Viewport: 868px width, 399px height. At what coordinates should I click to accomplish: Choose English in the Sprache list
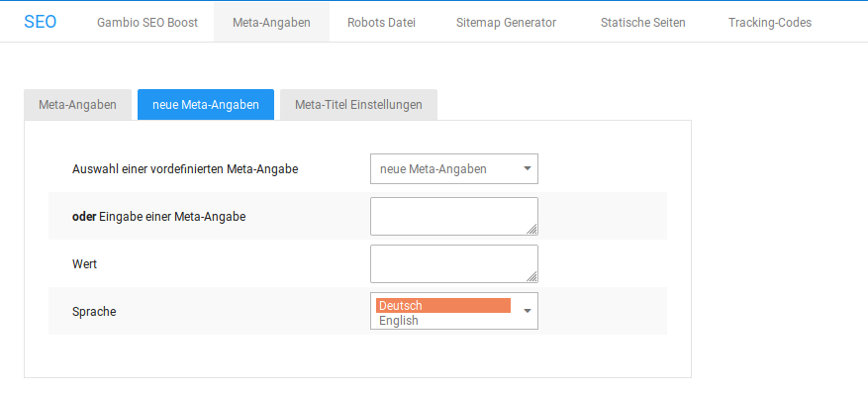coord(442,321)
